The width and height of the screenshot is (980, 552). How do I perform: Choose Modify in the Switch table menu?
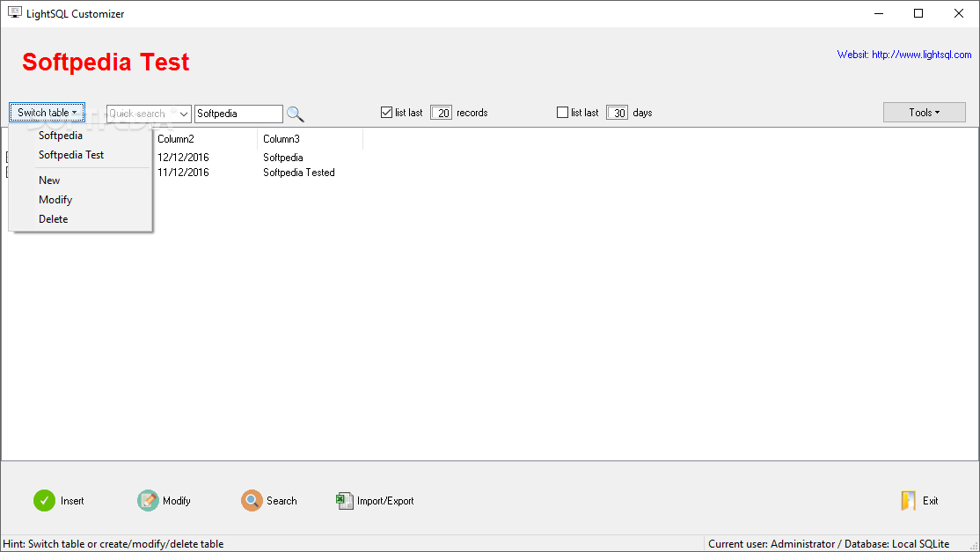coord(55,200)
